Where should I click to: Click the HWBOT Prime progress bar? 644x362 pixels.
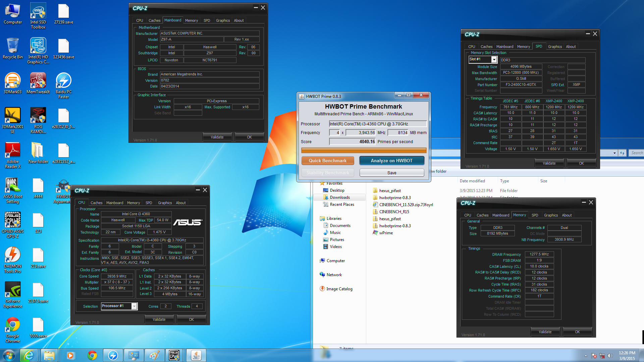364,150
